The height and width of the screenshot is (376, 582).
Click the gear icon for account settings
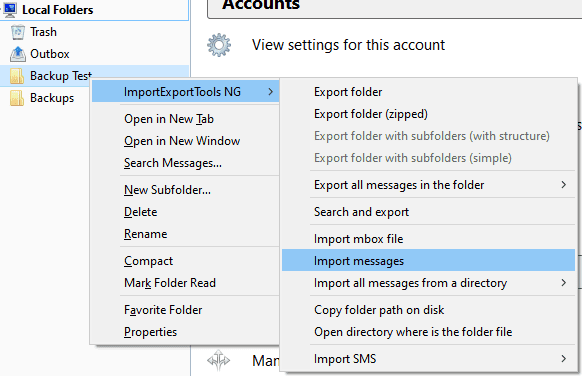point(219,45)
